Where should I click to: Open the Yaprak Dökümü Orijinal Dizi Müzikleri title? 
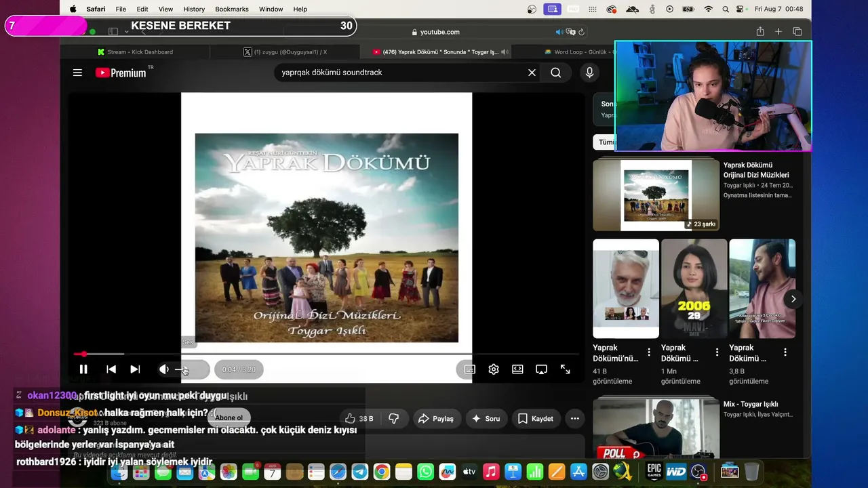coord(756,170)
